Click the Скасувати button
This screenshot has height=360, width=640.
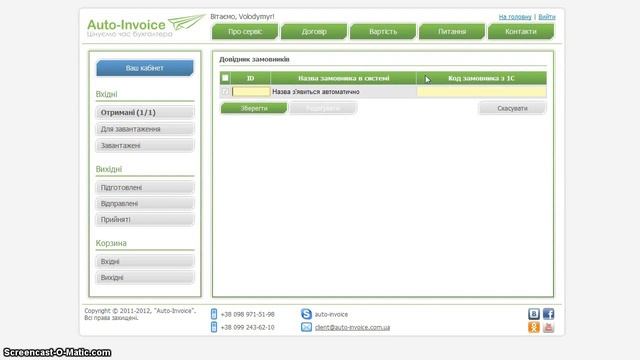[x=512, y=108]
